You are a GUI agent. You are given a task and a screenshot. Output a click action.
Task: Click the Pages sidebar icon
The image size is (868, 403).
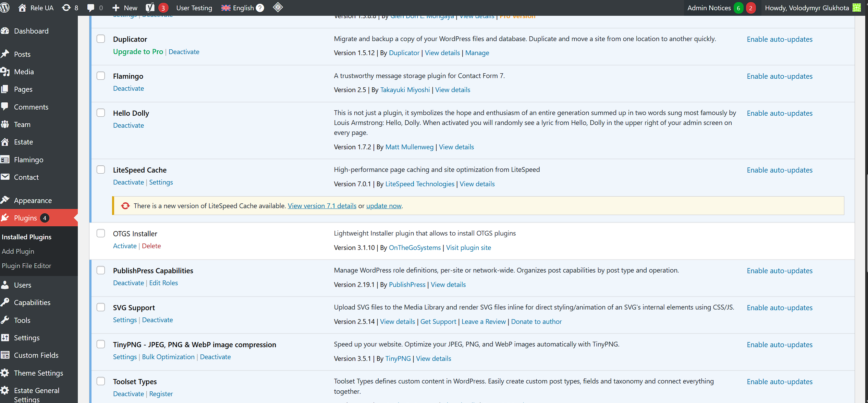click(x=5, y=89)
